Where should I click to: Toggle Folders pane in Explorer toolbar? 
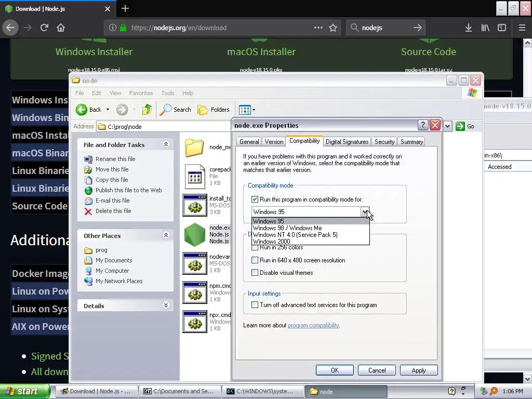pyautogui.click(x=214, y=110)
